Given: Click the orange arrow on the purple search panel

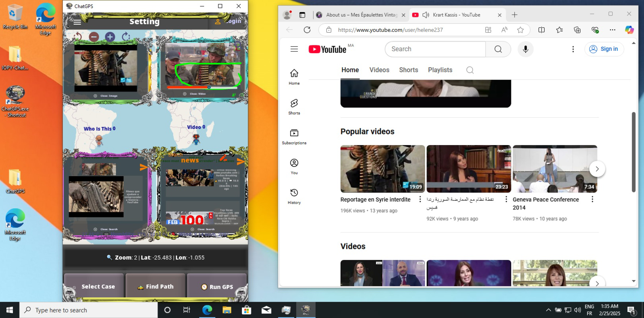Looking at the screenshot, I should pos(144,167).
